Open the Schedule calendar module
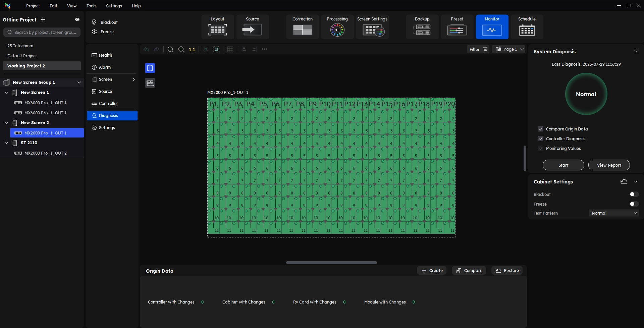 (x=527, y=27)
